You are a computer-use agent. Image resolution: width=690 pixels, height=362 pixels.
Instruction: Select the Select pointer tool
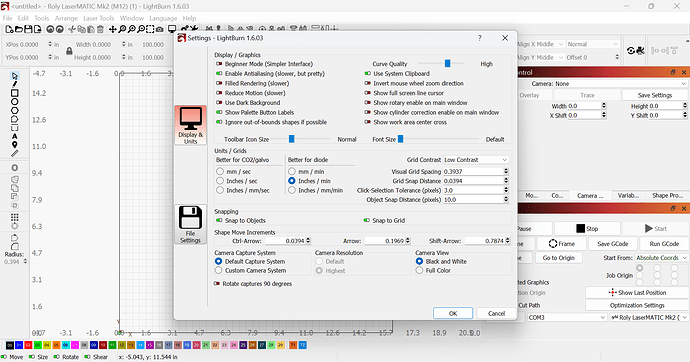click(15, 75)
